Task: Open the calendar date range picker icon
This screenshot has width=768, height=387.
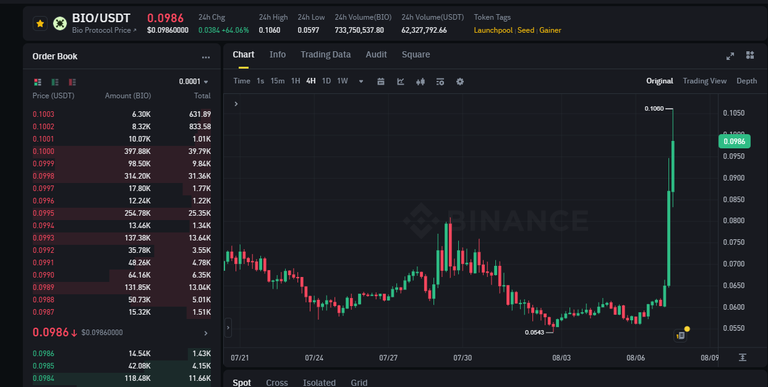Action: 381,82
